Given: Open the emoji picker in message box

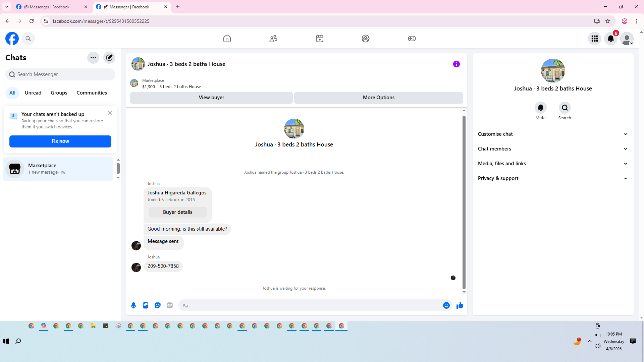Looking at the screenshot, I should coord(446,305).
